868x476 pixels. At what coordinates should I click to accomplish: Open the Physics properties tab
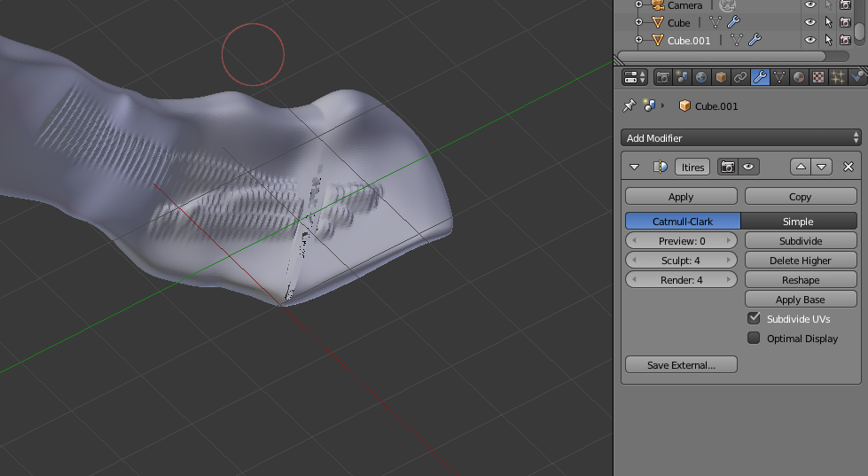(x=858, y=77)
